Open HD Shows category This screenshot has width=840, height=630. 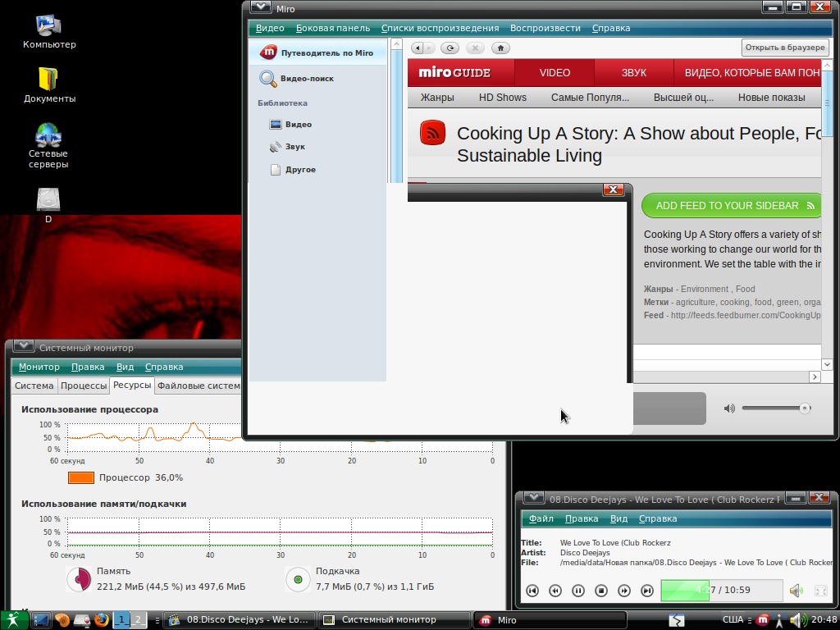coord(503,98)
